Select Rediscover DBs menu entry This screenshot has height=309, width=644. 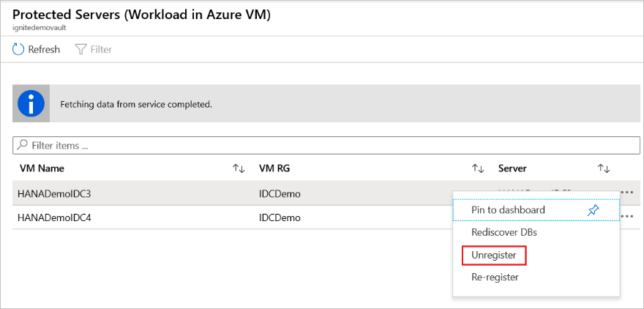tap(505, 232)
